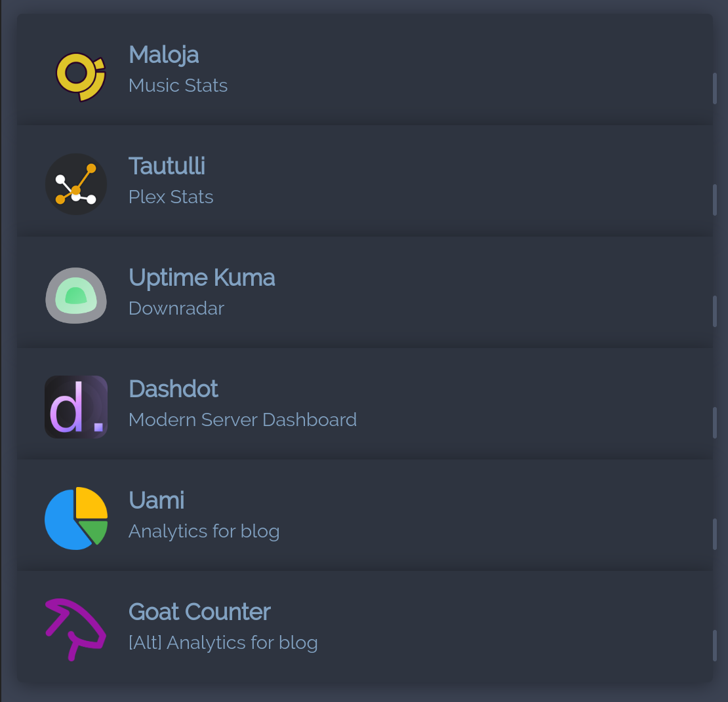Go to the Tautulli title link
The width and height of the screenshot is (728, 702).
[167, 166]
